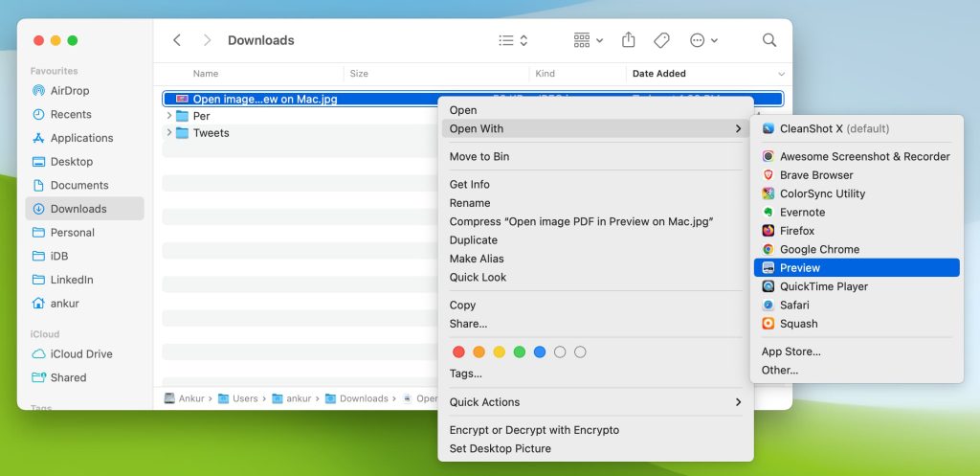
Task: Open with Google Chrome
Action: pos(857,250)
